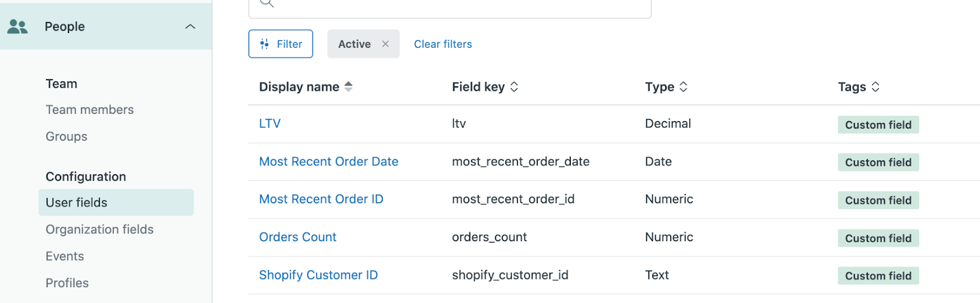The height and width of the screenshot is (303, 980).
Task: Open Profiles in sidebar
Action: 67,283
